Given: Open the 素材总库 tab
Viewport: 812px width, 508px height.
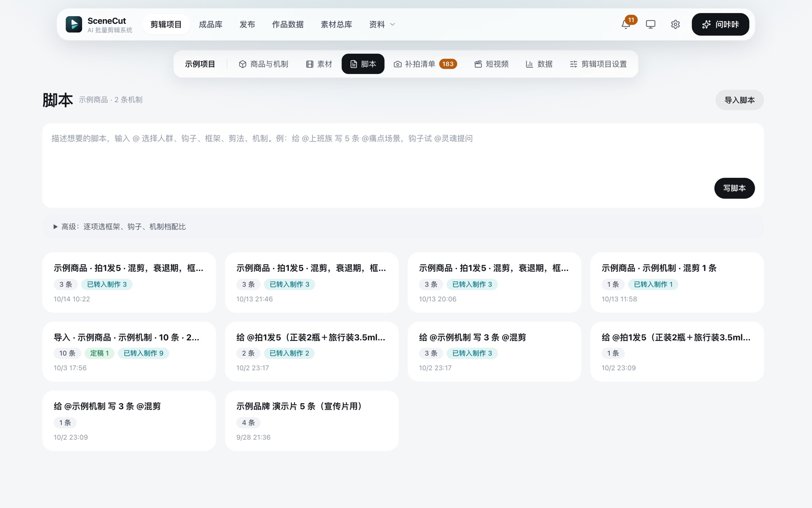Looking at the screenshot, I should [x=337, y=24].
